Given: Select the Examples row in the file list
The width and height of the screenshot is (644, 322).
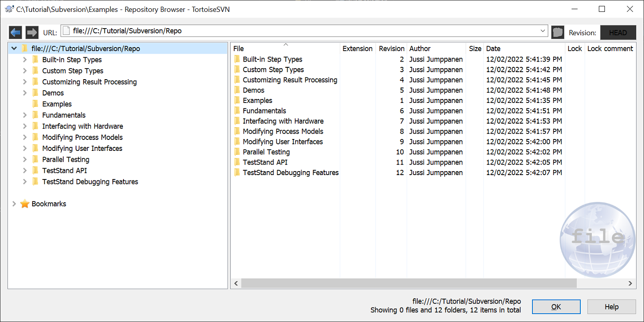Looking at the screenshot, I should [257, 100].
